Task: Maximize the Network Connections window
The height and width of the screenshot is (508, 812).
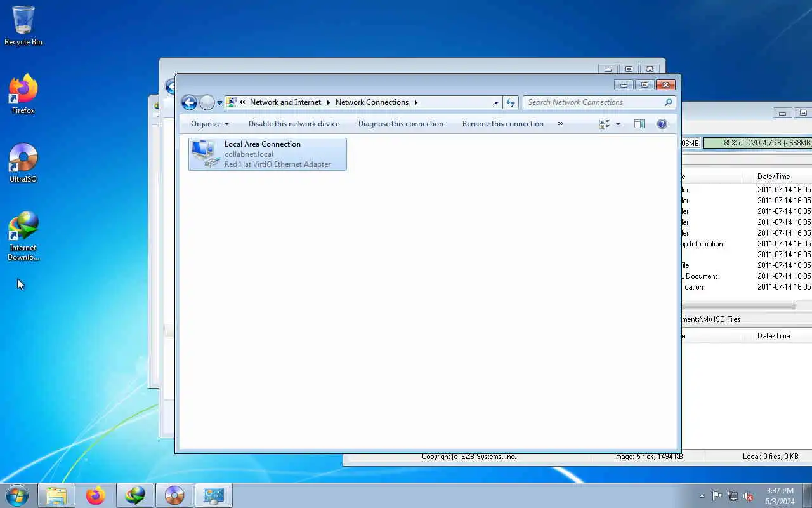Action: (645, 85)
